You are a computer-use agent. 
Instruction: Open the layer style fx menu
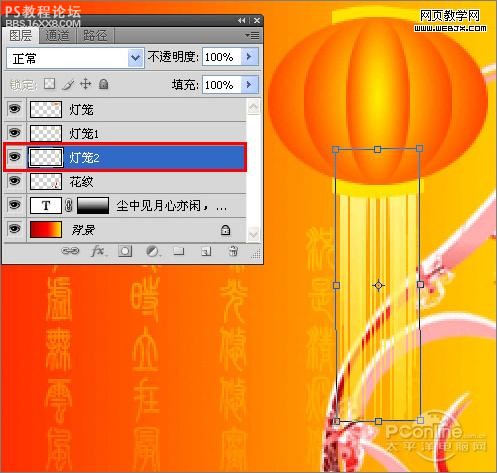tap(98, 251)
